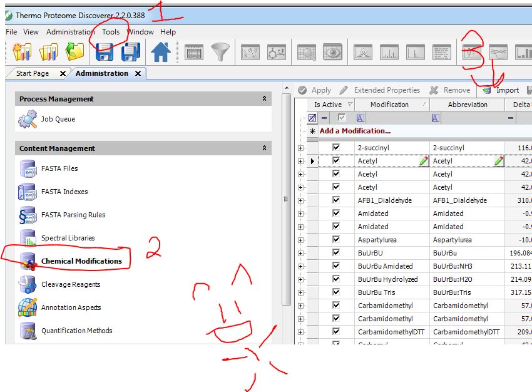Toggle Is Active for Aspartylurea
The height and width of the screenshot is (392, 532).
[x=336, y=239]
